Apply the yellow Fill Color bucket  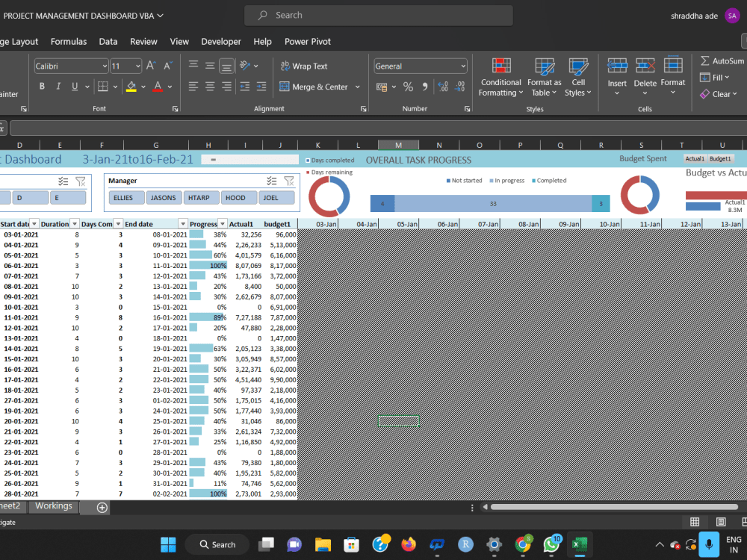tap(131, 87)
